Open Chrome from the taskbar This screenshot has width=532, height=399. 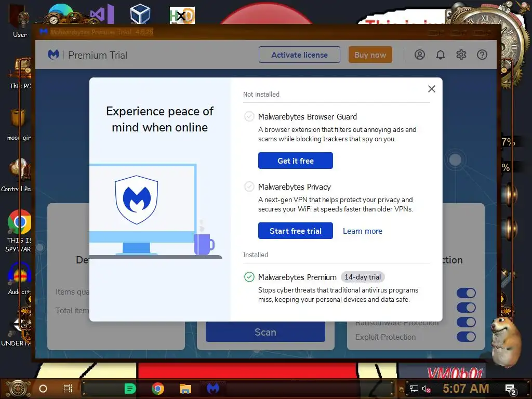point(158,388)
